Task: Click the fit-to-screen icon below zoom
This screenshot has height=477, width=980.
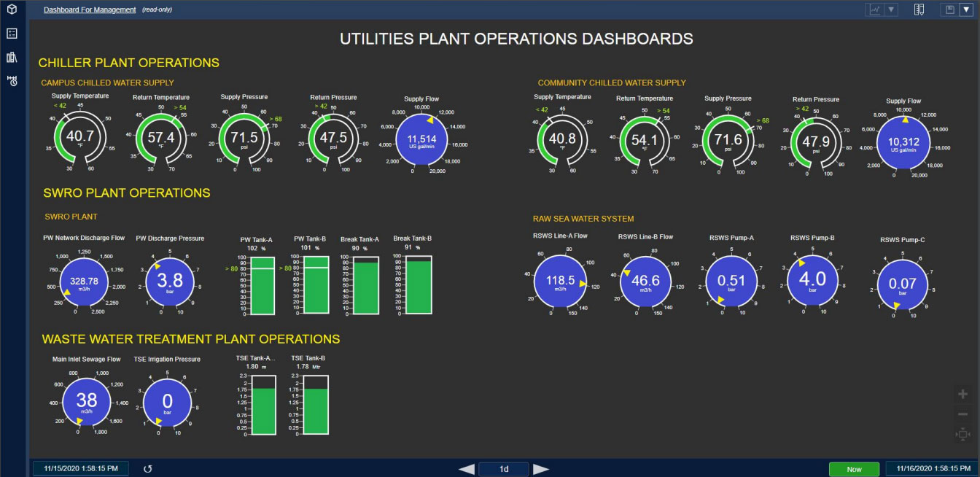Action: pos(962,435)
